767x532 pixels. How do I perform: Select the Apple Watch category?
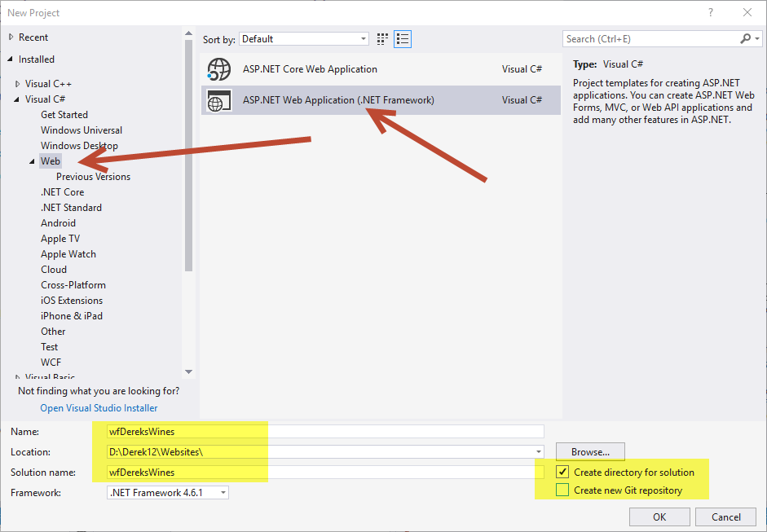[x=68, y=253]
